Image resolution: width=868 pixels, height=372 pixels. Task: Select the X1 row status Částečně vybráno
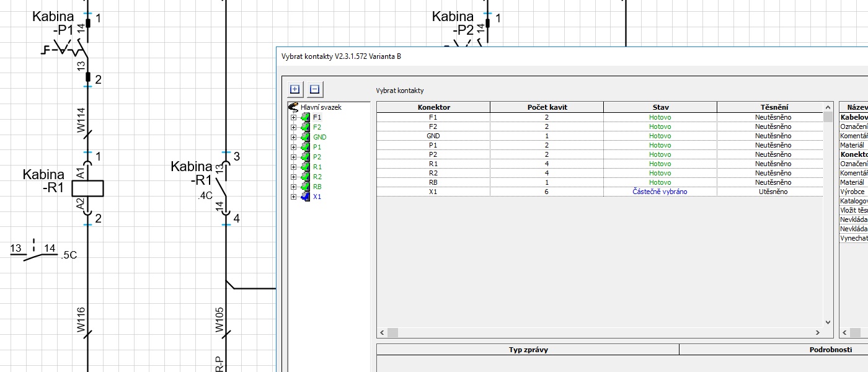coord(660,192)
